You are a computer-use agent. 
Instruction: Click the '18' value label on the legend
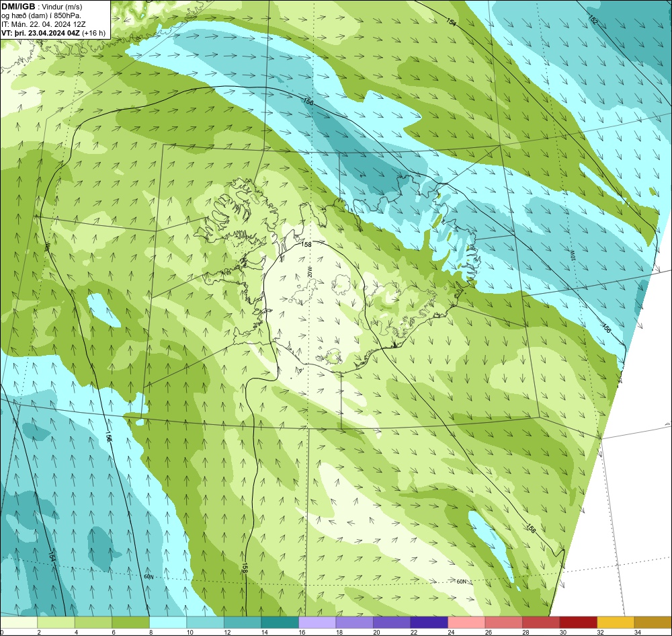click(x=339, y=632)
